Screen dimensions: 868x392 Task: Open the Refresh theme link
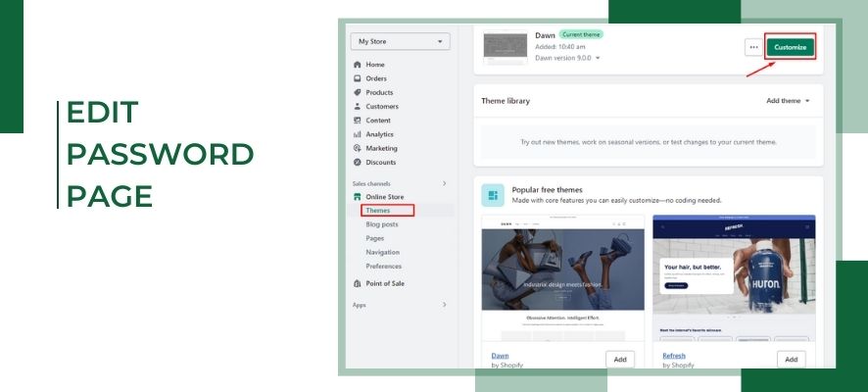click(x=674, y=356)
